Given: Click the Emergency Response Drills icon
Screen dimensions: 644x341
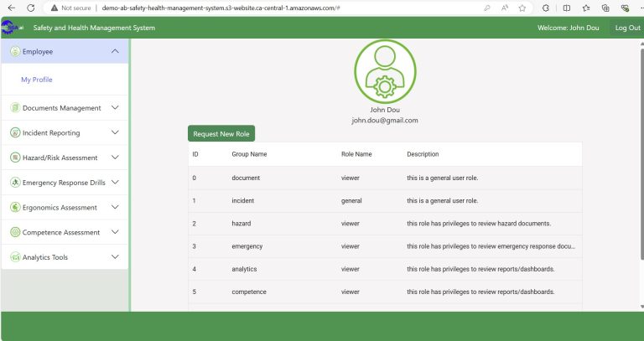Looking at the screenshot, I should pyautogui.click(x=15, y=183).
